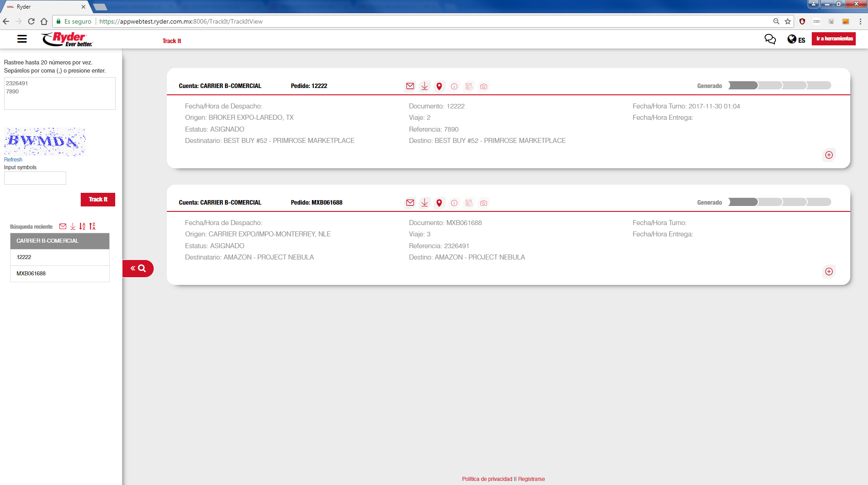Click email icon for Pedido MXB061688
Image resolution: width=868 pixels, height=485 pixels.
(410, 203)
